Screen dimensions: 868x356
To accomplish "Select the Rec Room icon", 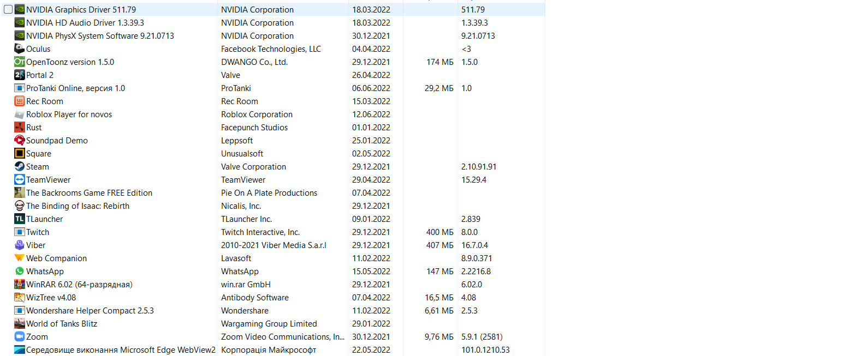I will [20, 101].
